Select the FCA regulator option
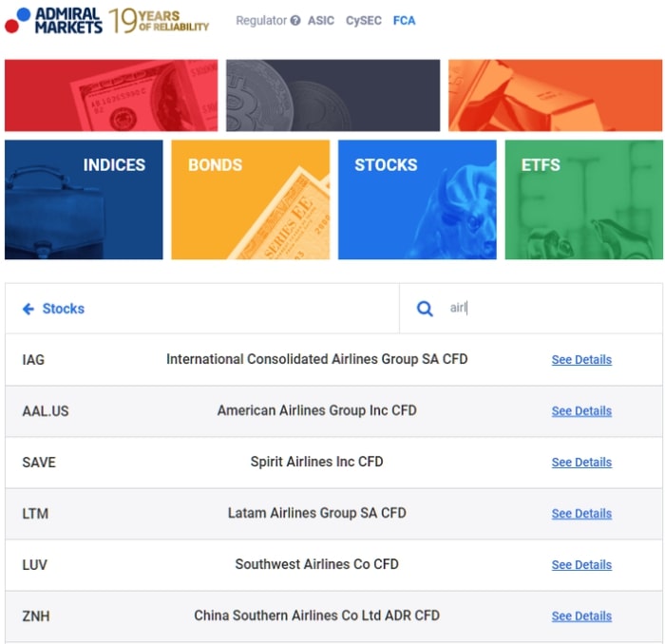This screenshot has width=665, height=644. click(x=404, y=20)
